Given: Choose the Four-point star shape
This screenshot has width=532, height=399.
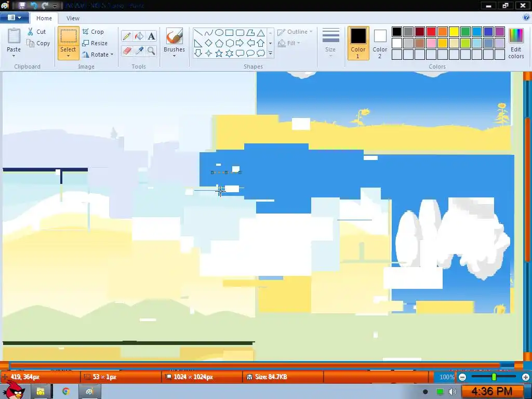Looking at the screenshot, I should 209,54.
